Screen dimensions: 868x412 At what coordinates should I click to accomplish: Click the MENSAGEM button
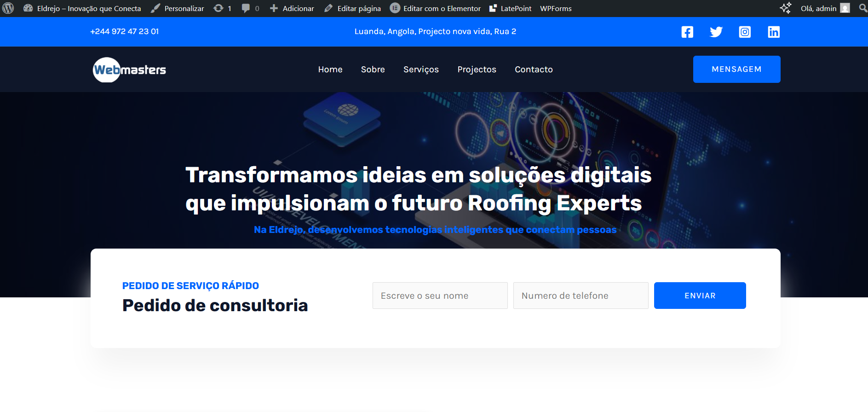coord(737,69)
